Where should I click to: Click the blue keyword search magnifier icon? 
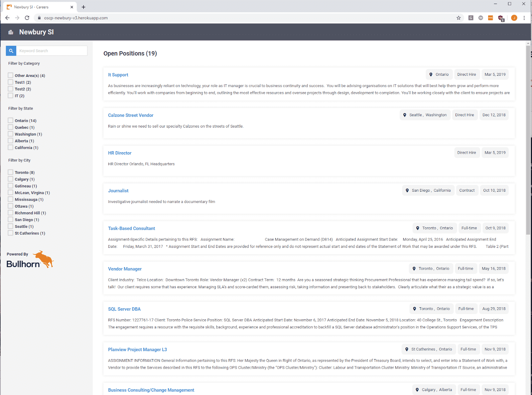(11, 51)
